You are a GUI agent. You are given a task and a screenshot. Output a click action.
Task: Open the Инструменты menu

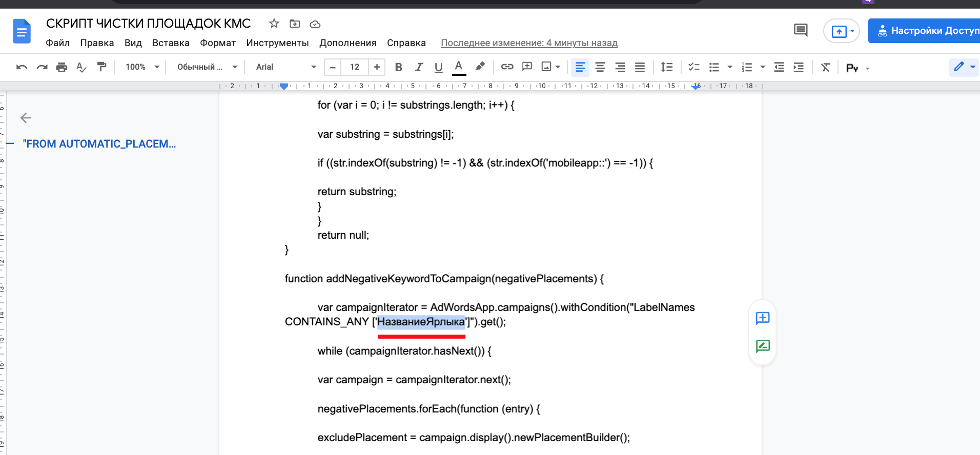(277, 43)
